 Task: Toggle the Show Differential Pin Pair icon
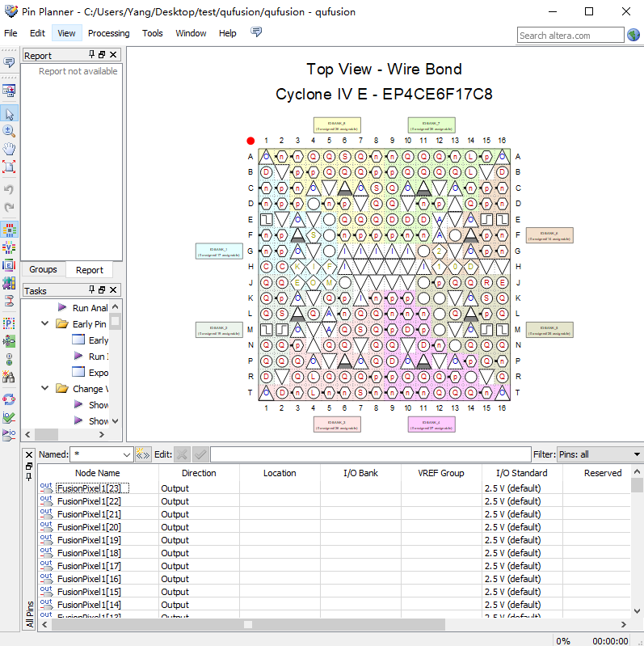(9, 301)
